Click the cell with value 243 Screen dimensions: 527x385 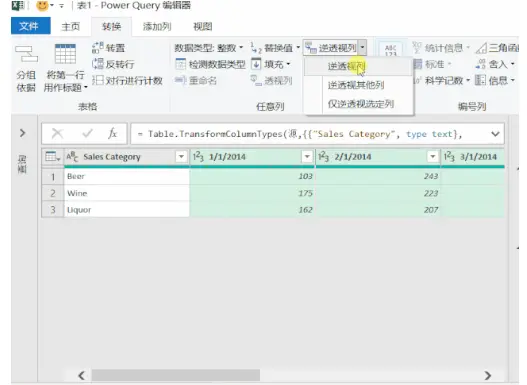coord(378,176)
